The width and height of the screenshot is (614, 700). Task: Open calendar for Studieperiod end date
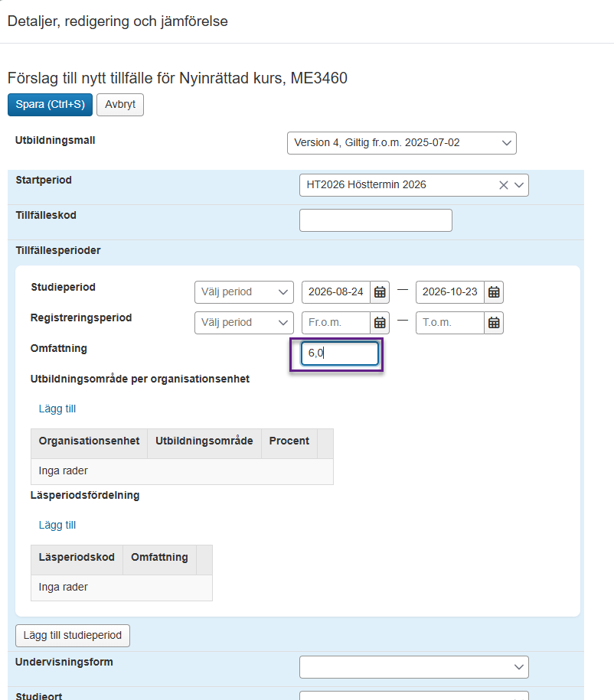[494, 292]
